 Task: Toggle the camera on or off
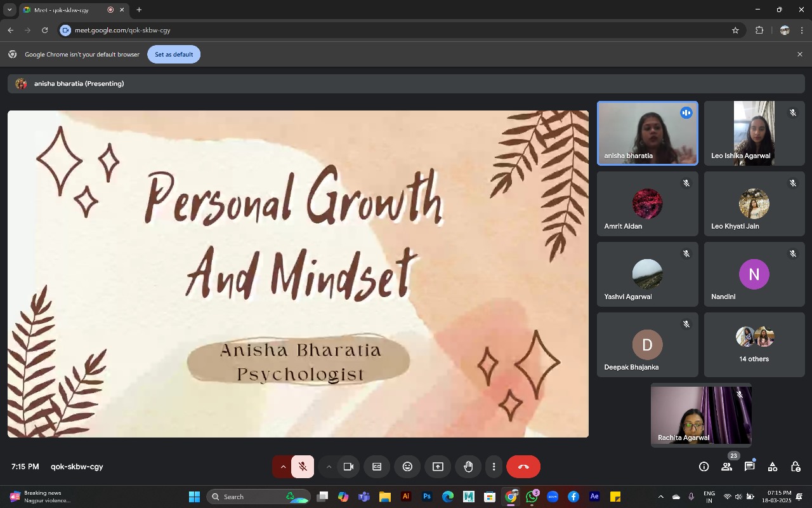click(348, 467)
